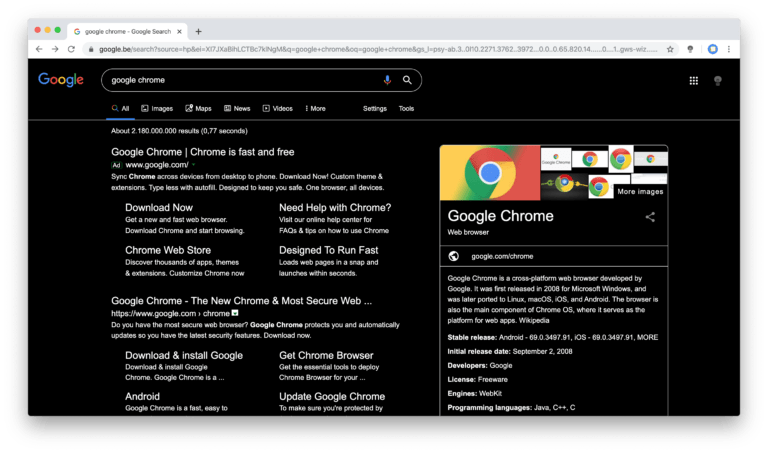Click MORE next to Stable release
This screenshot has width=768, height=453.
click(648, 337)
